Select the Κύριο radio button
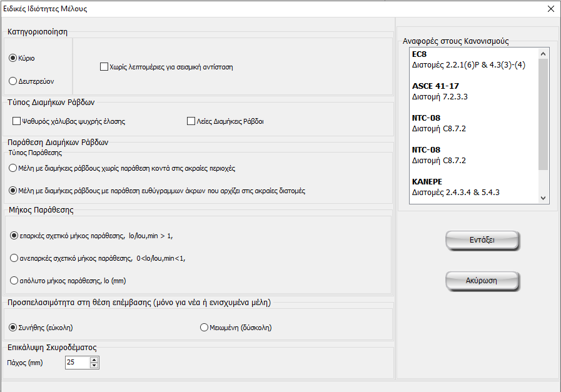 (x=13, y=58)
